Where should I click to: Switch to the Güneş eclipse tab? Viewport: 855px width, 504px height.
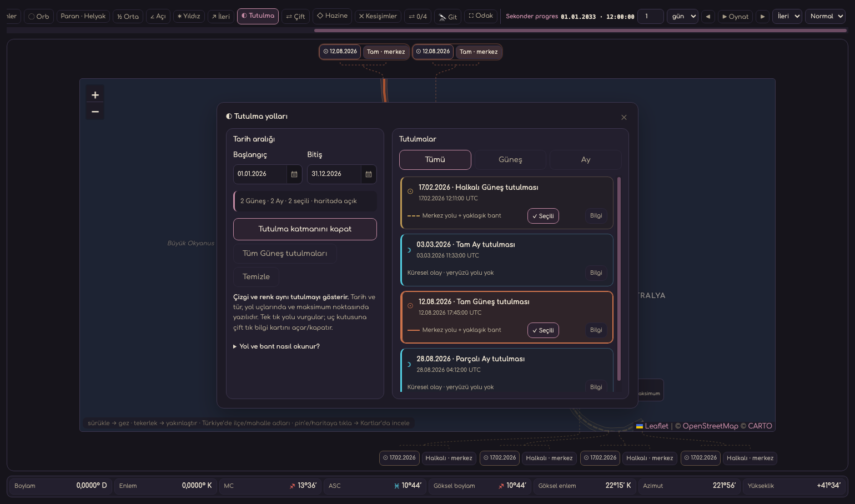510,160
